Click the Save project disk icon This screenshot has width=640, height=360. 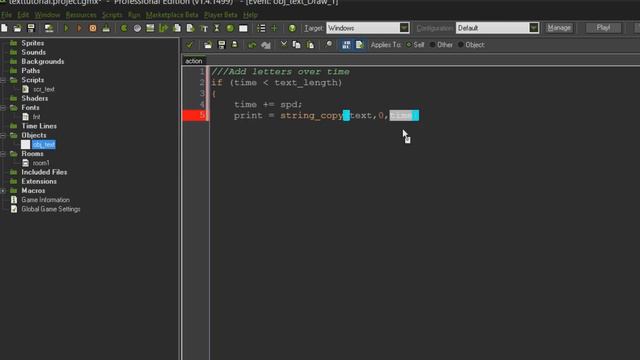click(x=31, y=28)
